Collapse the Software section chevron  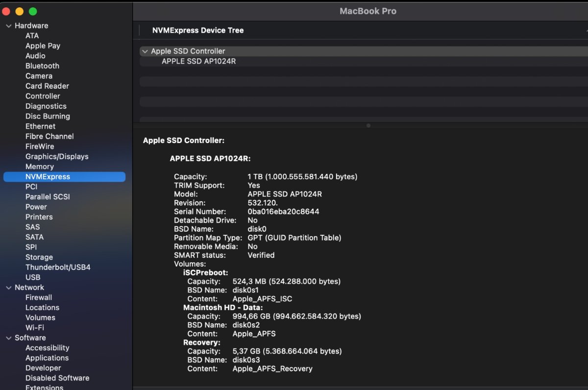pos(8,338)
